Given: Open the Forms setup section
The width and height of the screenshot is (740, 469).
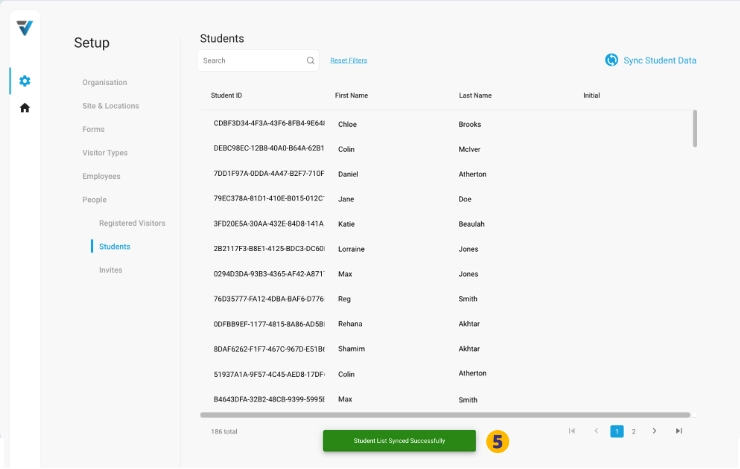Looking at the screenshot, I should click(x=93, y=129).
